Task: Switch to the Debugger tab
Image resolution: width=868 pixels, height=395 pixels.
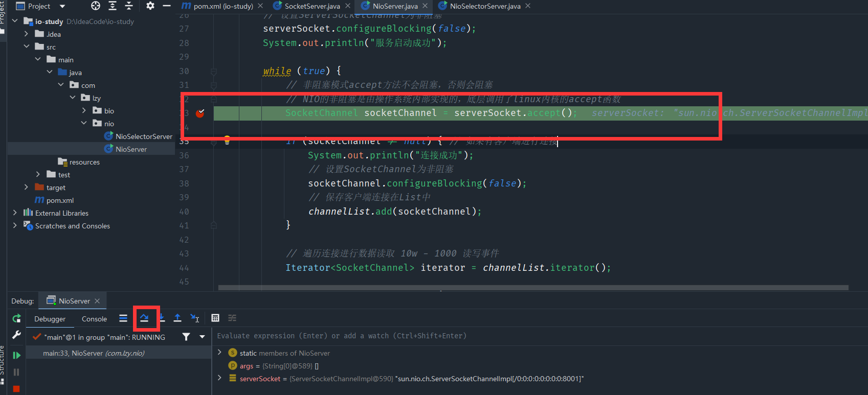Action: click(50, 319)
